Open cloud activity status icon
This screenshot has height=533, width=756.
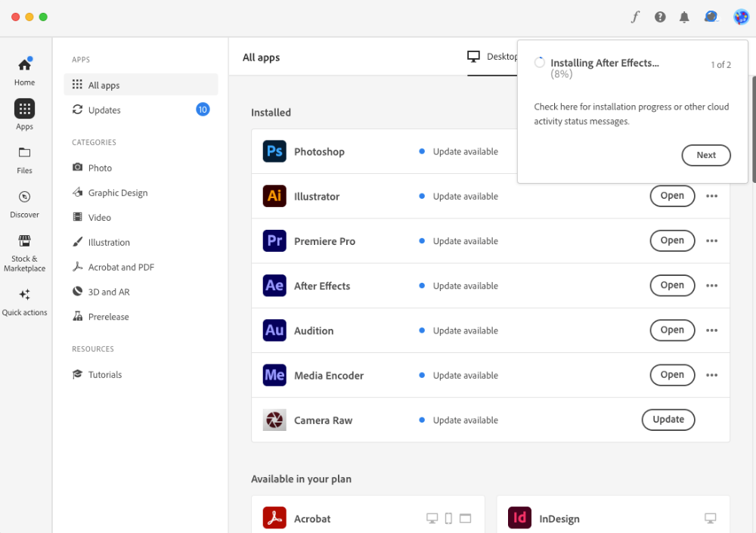(x=711, y=17)
